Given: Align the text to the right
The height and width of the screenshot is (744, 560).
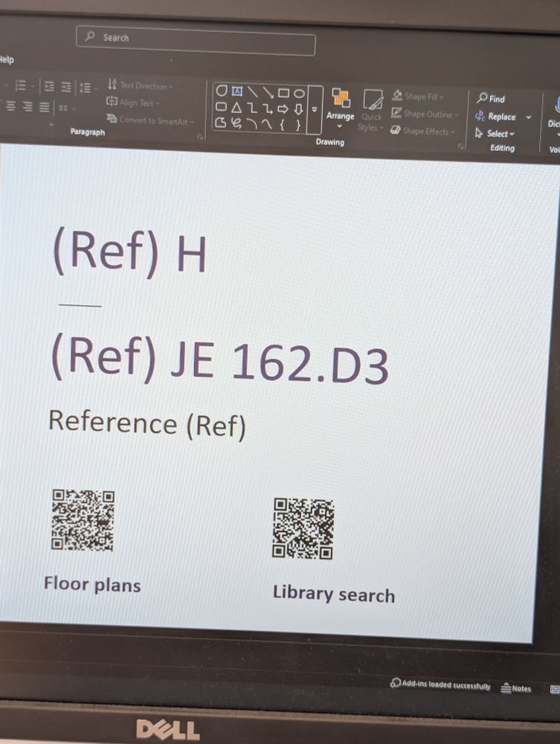Looking at the screenshot, I should 28,106.
